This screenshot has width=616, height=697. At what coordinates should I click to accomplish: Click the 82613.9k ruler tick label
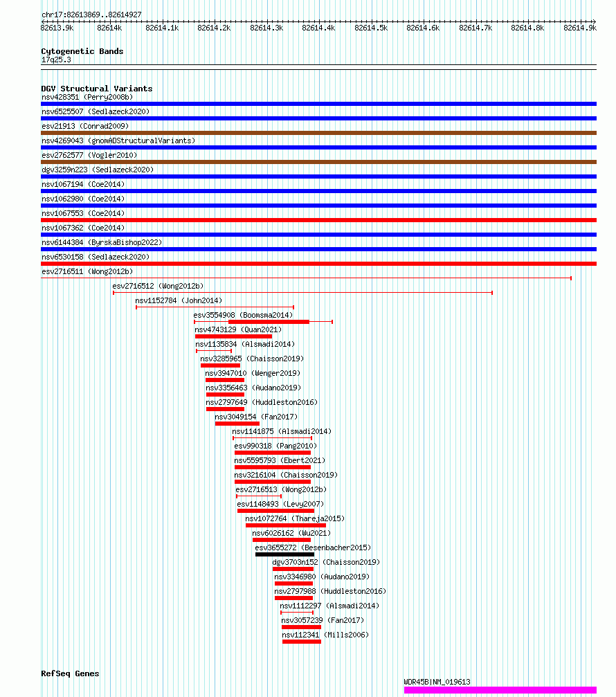pyautogui.click(x=57, y=28)
